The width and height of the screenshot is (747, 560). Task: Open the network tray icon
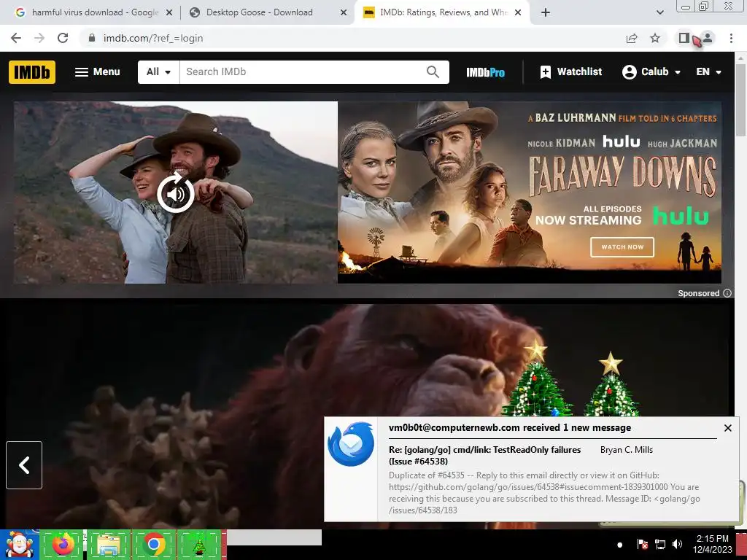pyautogui.click(x=659, y=544)
